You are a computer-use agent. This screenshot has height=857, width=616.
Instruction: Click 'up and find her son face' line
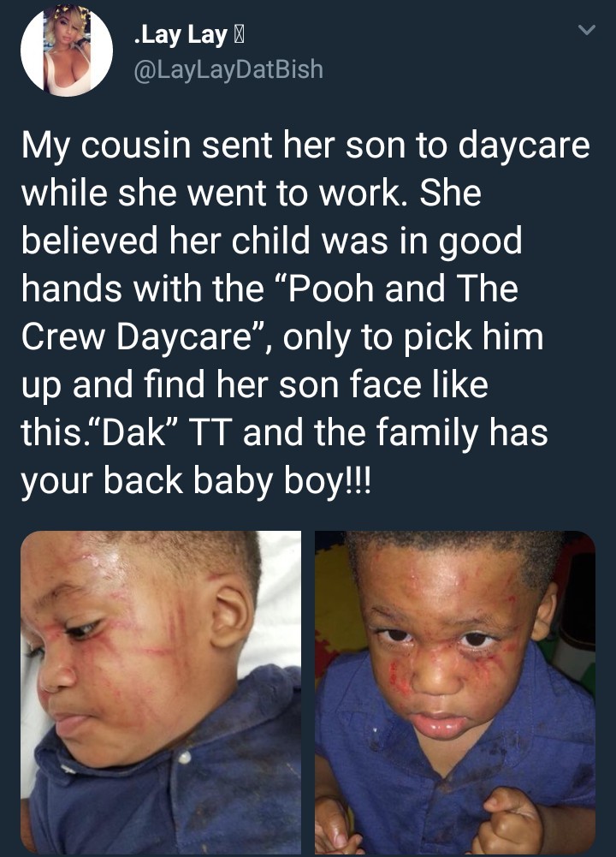point(222,384)
